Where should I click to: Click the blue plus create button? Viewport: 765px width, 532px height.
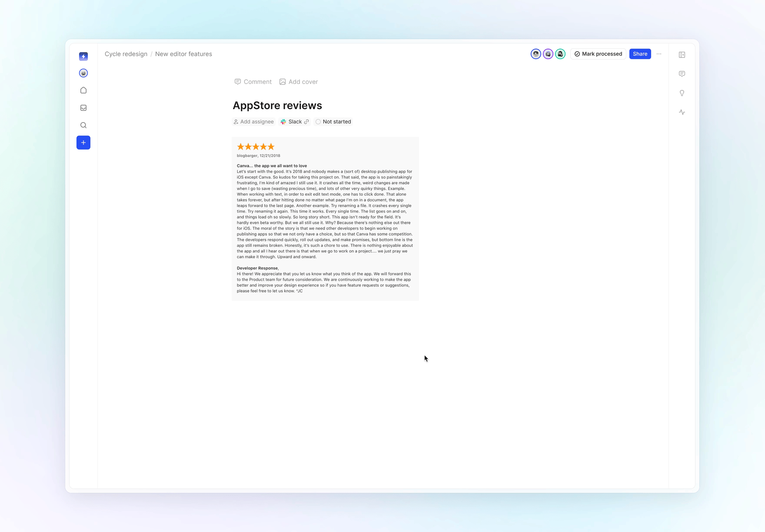point(83,143)
